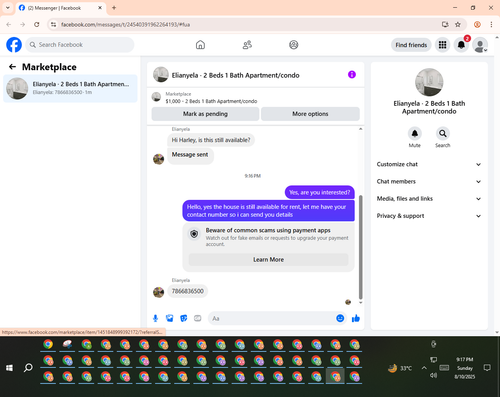The width and height of the screenshot is (500, 397).
Task: Go back from Marketplace using arrow
Action: [x=12, y=67]
